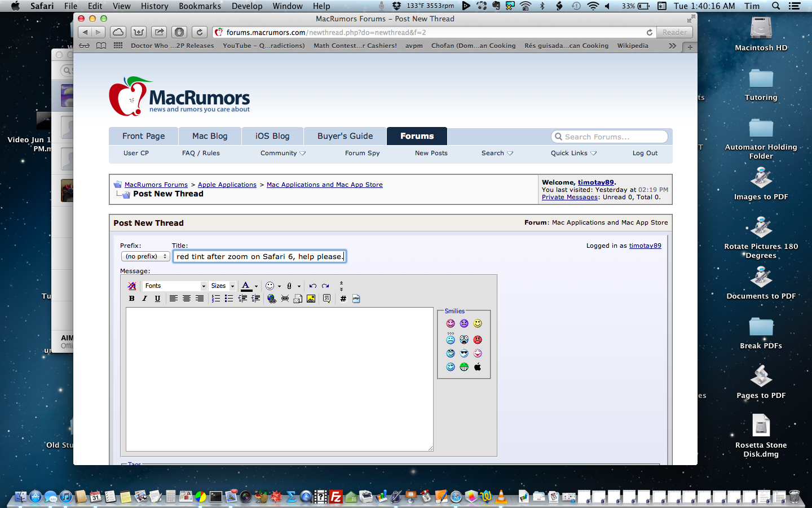Toggle underline formatting in editor
812x508 pixels.
pos(157,299)
